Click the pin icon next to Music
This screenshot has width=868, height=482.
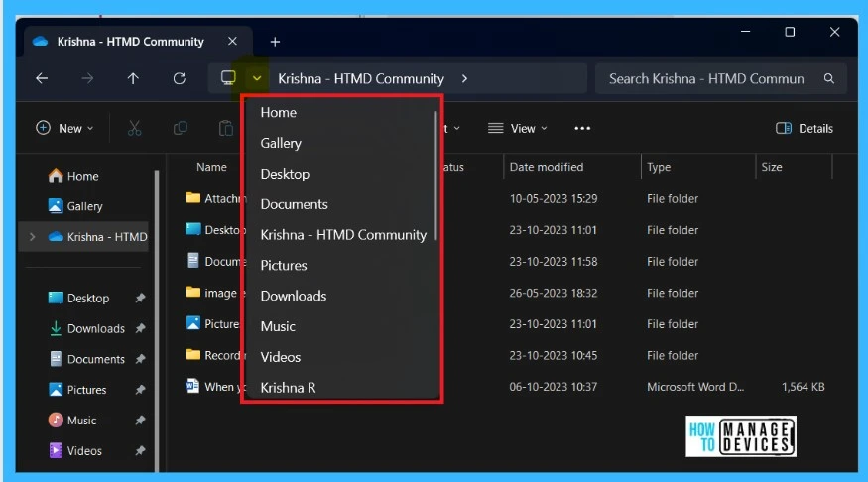pos(140,421)
